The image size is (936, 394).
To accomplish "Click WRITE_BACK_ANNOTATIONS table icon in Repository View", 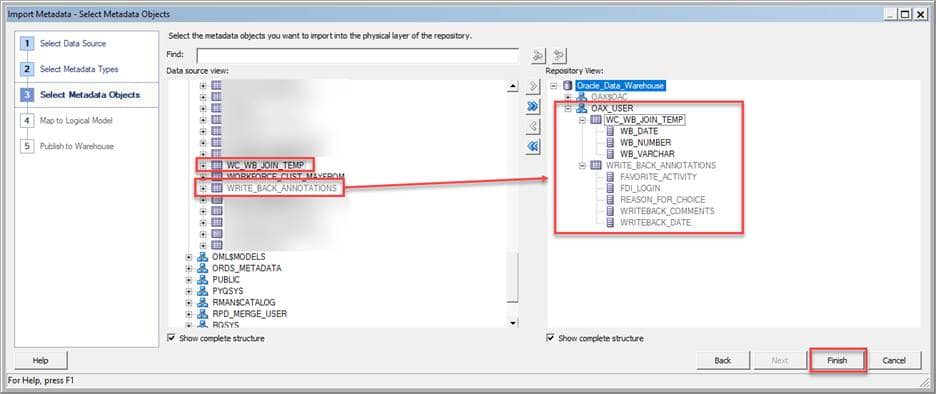I will 596,165.
